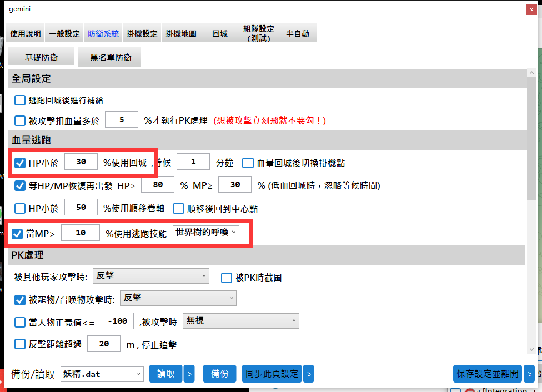This screenshot has height=392, width=542.
Task: Click the 反擊距離 field showing 20
Action: (104, 344)
